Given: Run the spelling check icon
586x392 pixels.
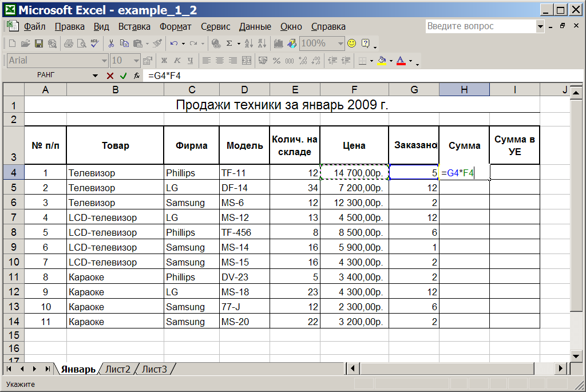Looking at the screenshot, I should 94,43.
